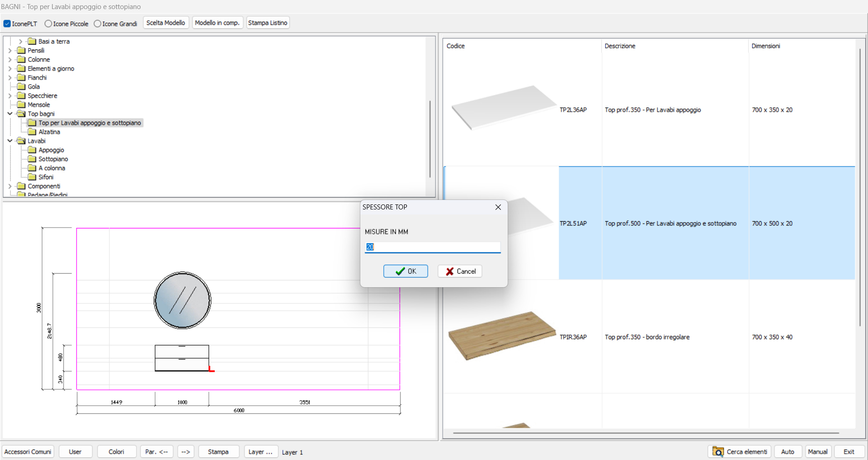Viewport: 868px width, 460px height.
Task: Click the catalog horizontal scrollbar
Action: [x=646, y=433]
